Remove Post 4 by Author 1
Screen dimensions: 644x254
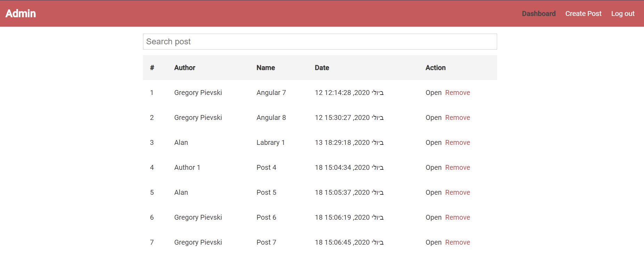pyautogui.click(x=457, y=167)
